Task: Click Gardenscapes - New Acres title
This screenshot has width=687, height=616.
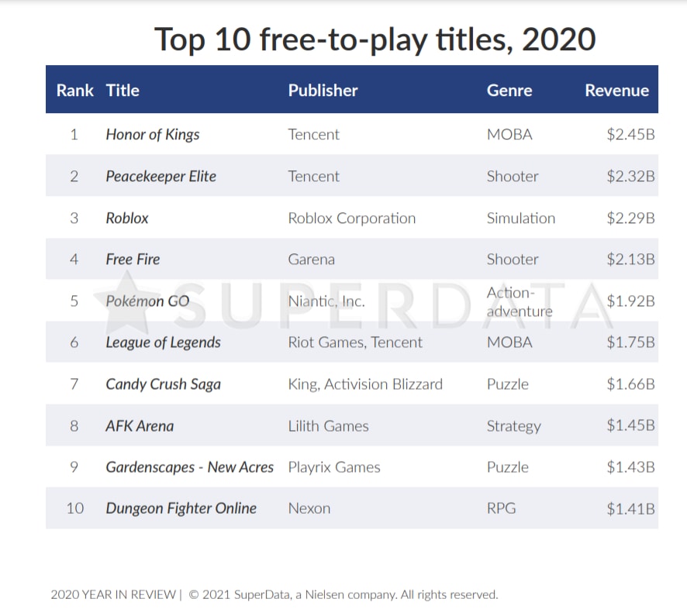Action: click(x=189, y=467)
